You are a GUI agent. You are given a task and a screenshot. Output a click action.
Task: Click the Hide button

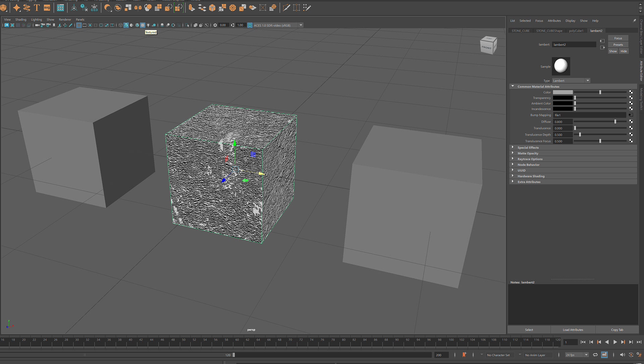coord(624,51)
